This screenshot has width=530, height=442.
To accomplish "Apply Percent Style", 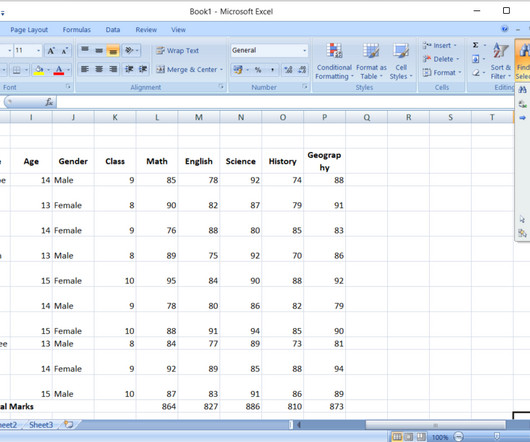I will pos(258,70).
